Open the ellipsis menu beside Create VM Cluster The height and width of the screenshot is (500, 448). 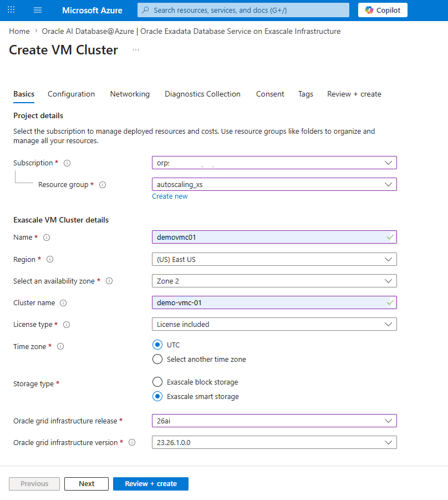tap(135, 50)
